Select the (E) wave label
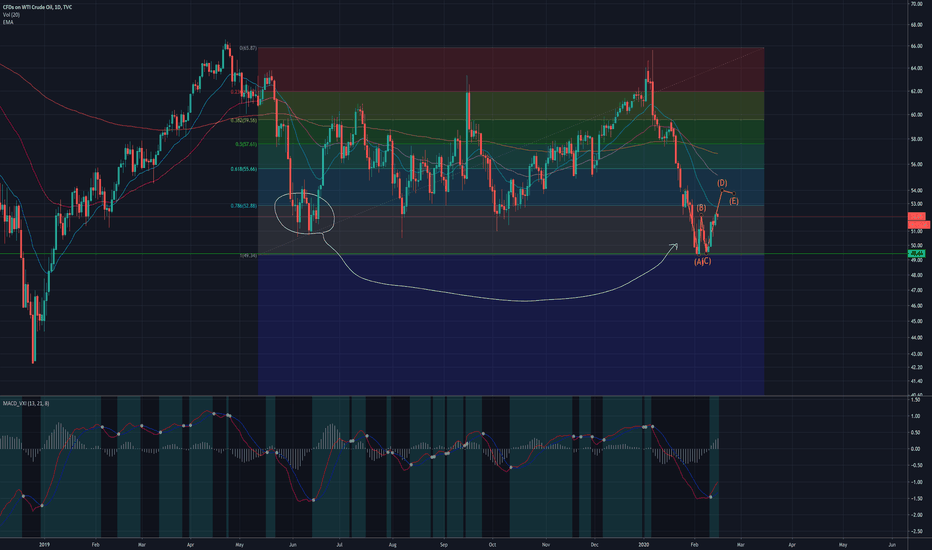This screenshot has height=550, width=932. coord(734,202)
